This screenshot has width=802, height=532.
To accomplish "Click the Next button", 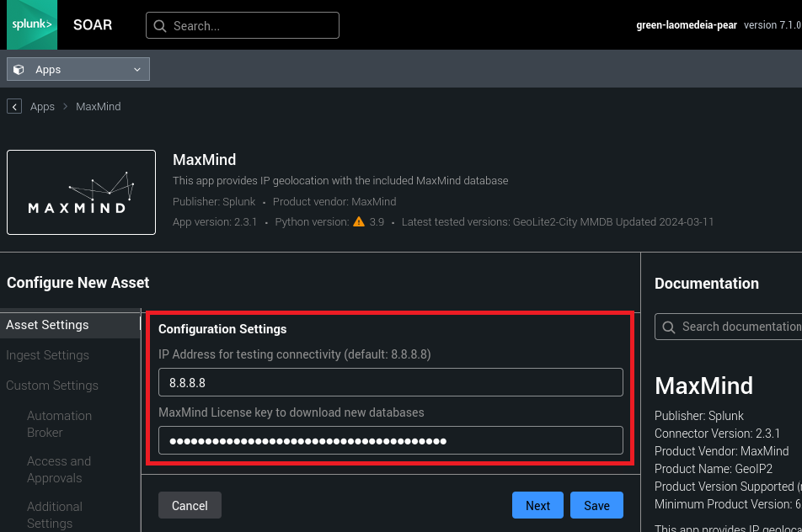I will (537, 505).
